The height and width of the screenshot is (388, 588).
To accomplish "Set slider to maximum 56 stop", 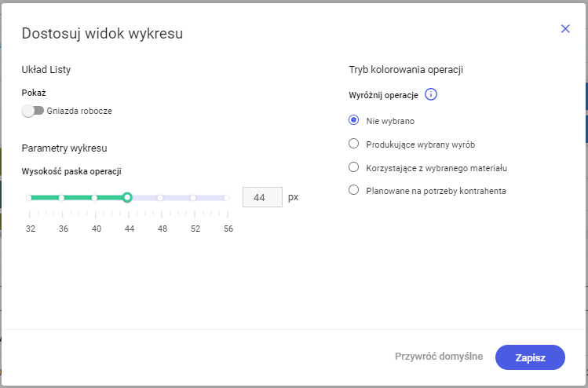I will point(226,198).
